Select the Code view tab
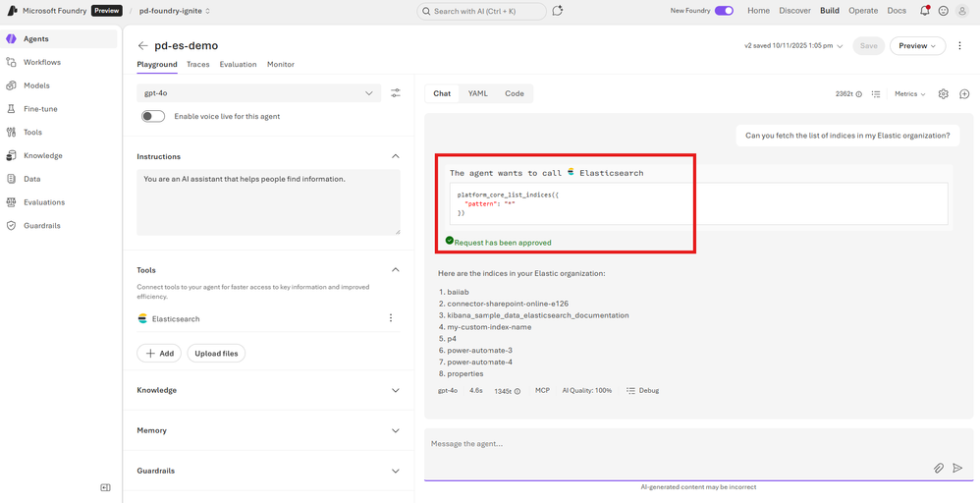Viewport: 980px width, 503px height. pyautogui.click(x=515, y=93)
